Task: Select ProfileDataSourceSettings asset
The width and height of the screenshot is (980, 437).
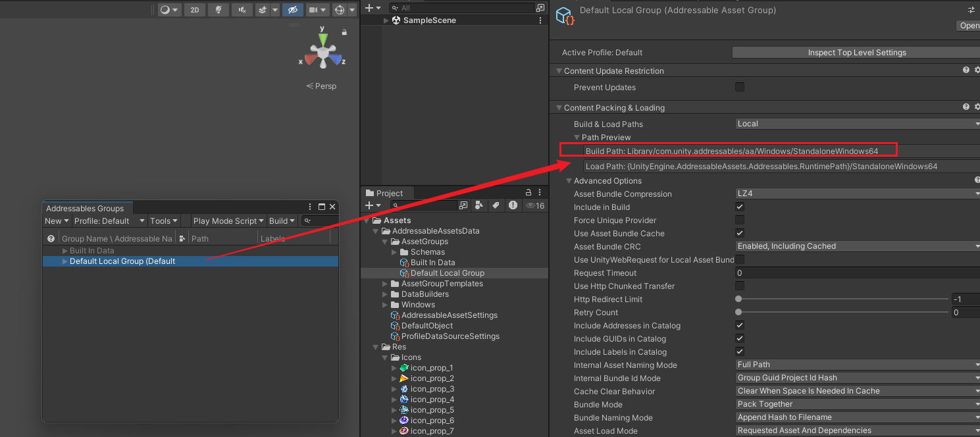Action: click(445, 336)
